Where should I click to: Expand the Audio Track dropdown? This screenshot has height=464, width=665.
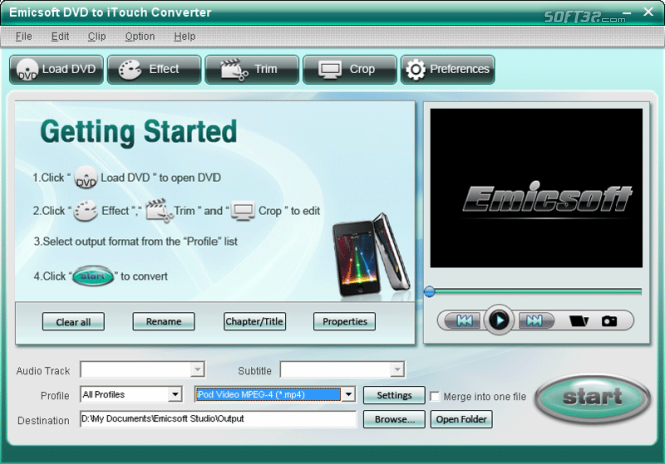point(197,369)
